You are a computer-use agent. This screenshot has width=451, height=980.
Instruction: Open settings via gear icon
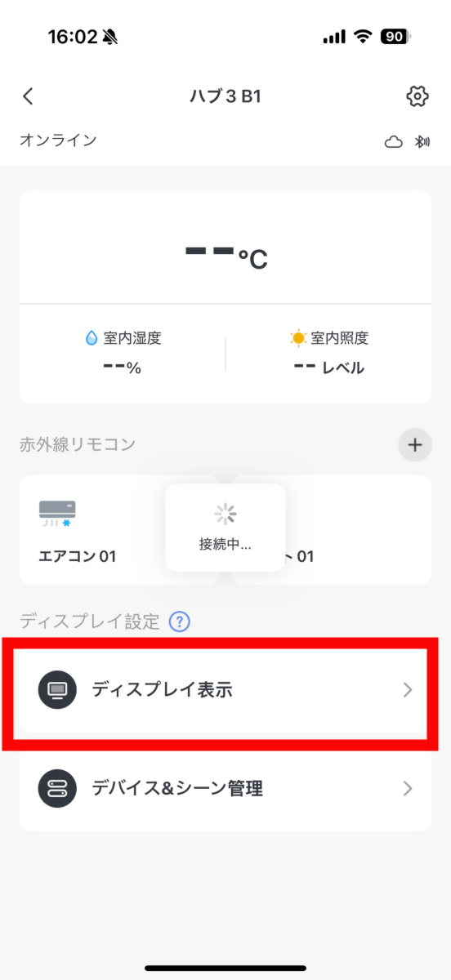(417, 96)
